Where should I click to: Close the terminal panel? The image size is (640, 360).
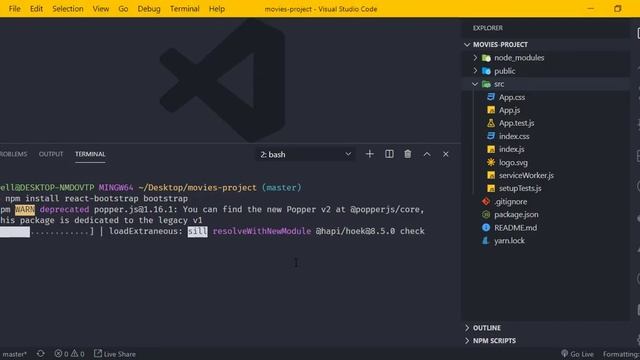pyautogui.click(x=446, y=154)
